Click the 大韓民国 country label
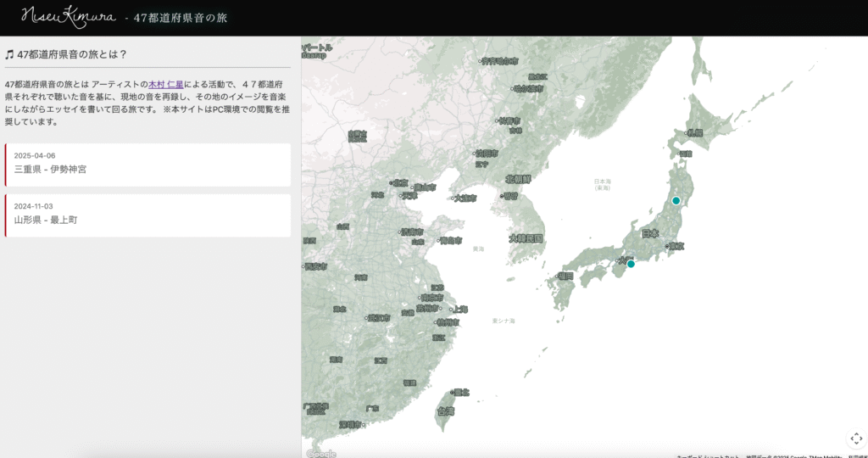868x458 pixels. tap(525, 239)
